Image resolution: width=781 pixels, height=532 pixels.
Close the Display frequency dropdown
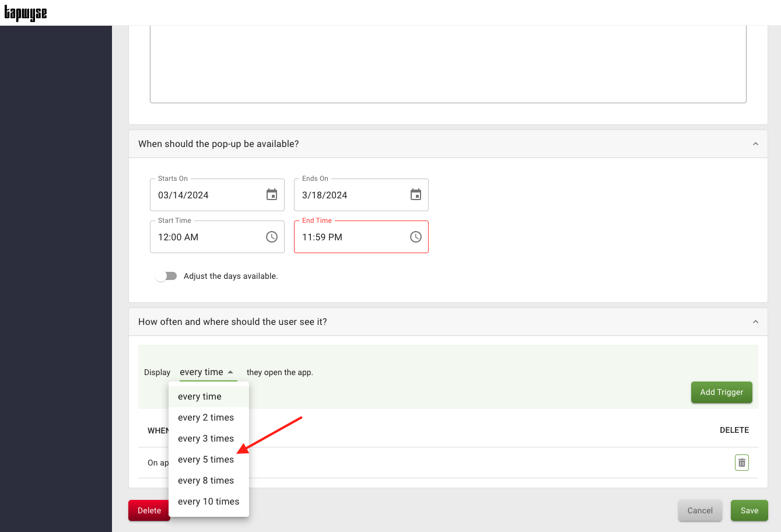[207, 372]
